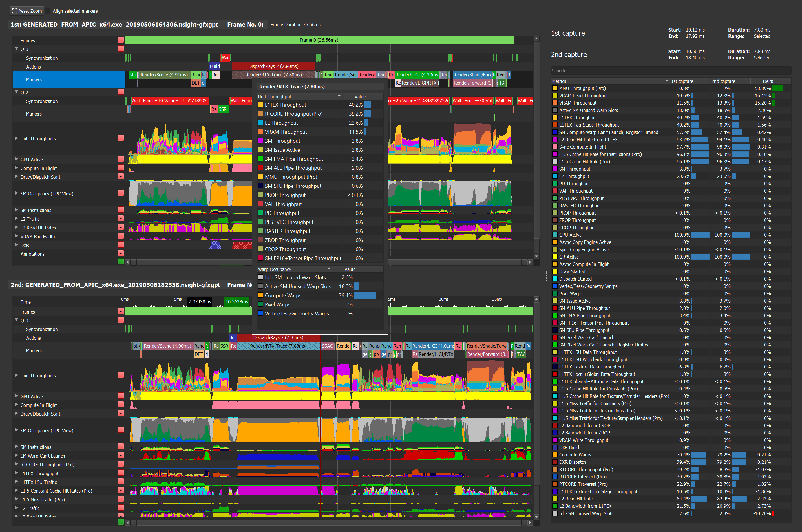Collapse the Q:2 queue tree
Image resolution: width=802 pixels, height=532 pixels.
pyautogui.click(x=16, y=92)
